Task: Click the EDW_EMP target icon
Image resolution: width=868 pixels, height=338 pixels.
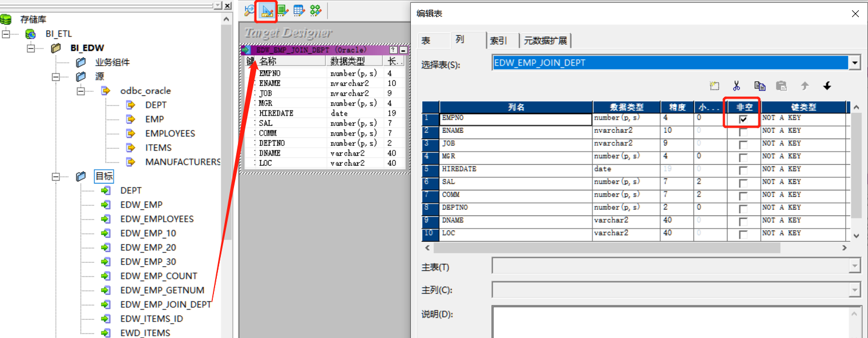Action: pos(106,205)
